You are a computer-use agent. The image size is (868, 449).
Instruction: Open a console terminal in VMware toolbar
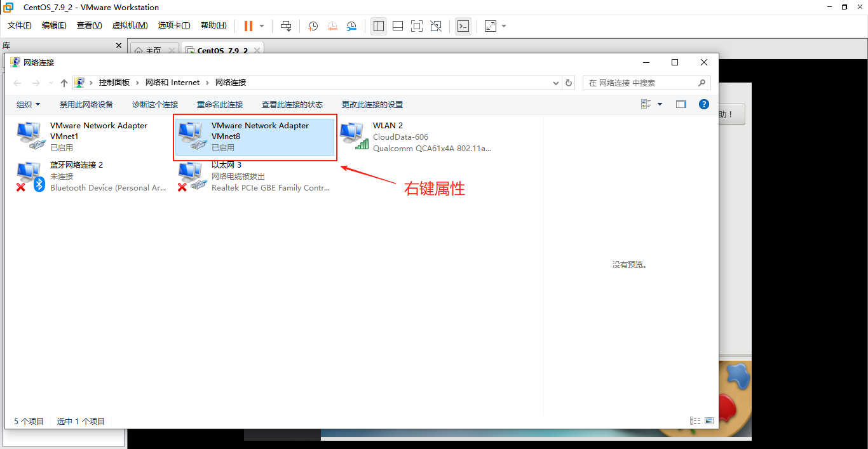click(x=463, y=26)
